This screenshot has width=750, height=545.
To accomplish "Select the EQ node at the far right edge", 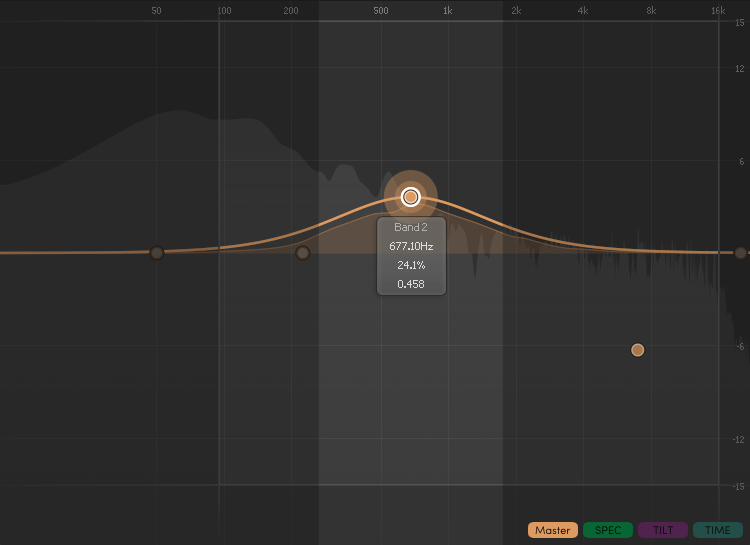I will coord(740,253).
